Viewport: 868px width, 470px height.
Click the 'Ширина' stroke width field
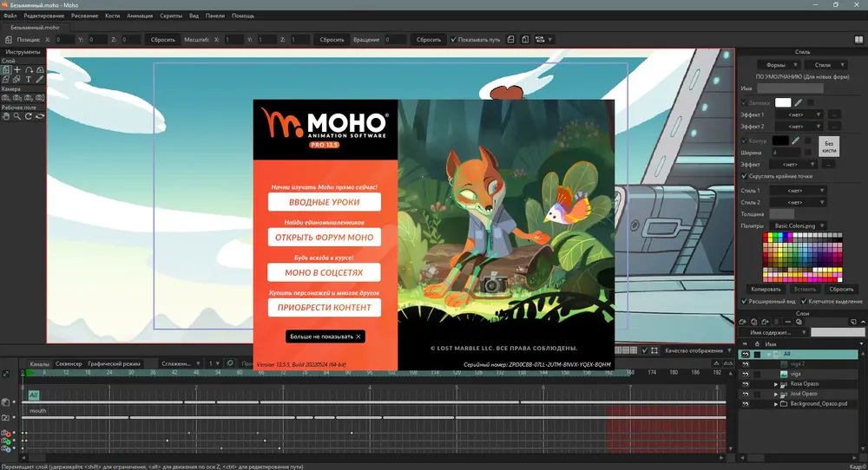(x=786, y=153)
